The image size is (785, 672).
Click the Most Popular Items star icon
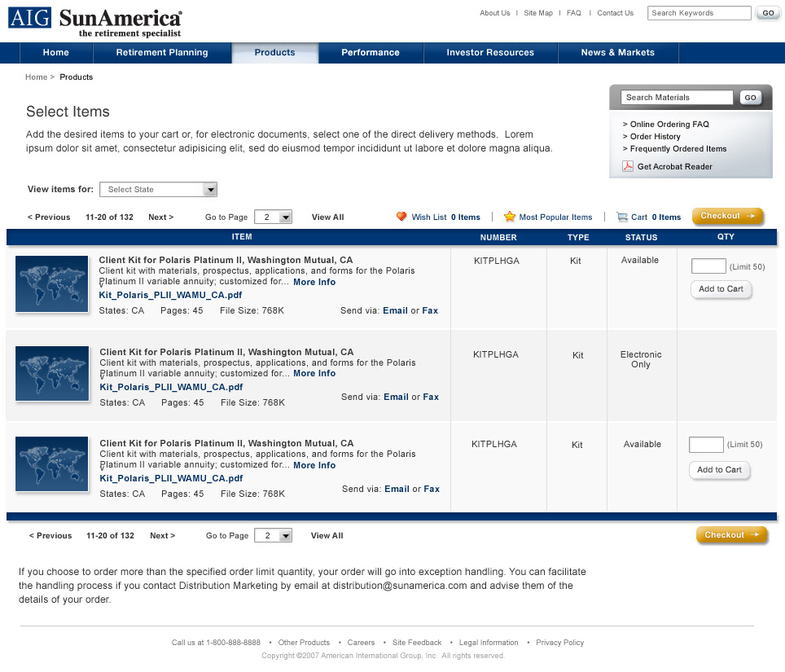(x=510, y=217)
